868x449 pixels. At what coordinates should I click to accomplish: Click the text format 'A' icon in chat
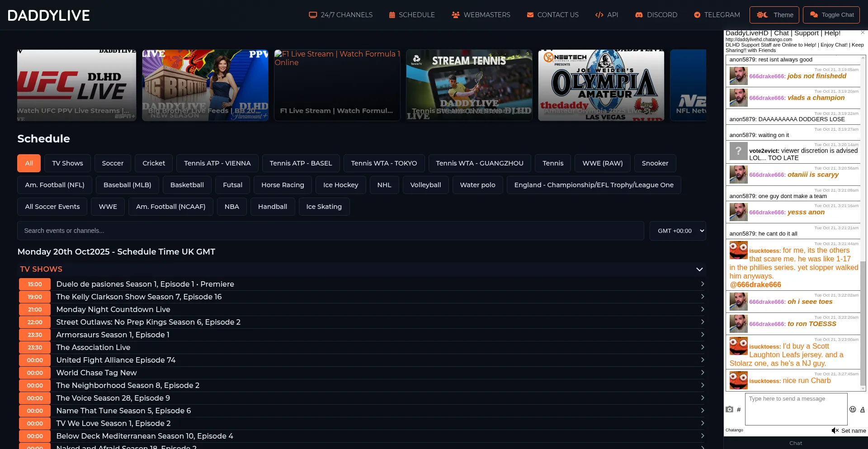[862, 409]
